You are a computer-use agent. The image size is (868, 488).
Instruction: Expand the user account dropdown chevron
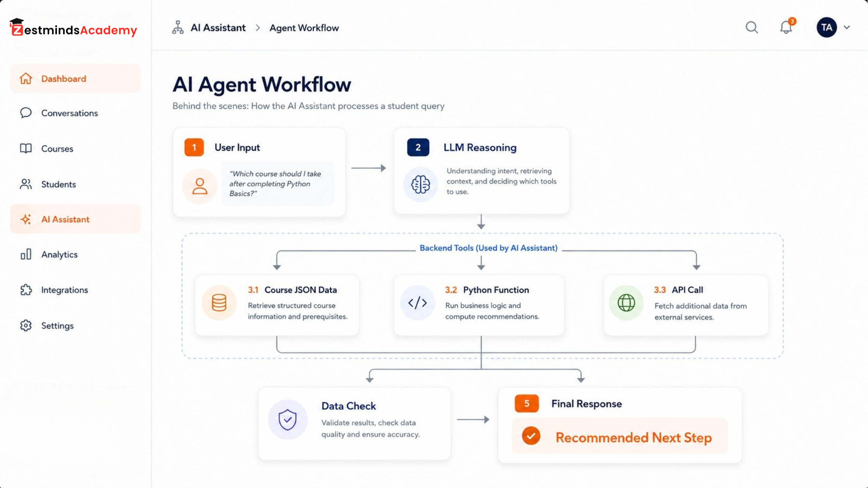[847, 27]
